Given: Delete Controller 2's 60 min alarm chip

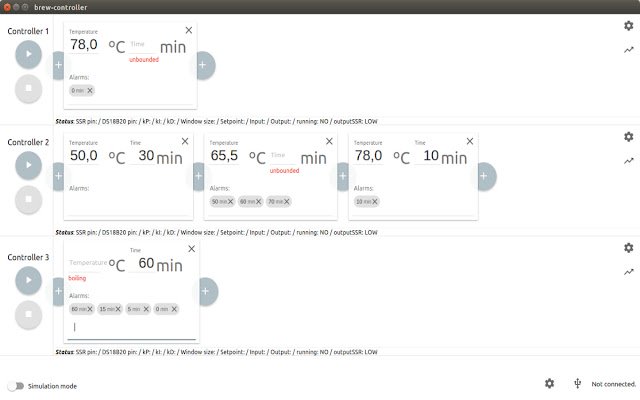Looking at the screenshot, I should tap(258, 202).
